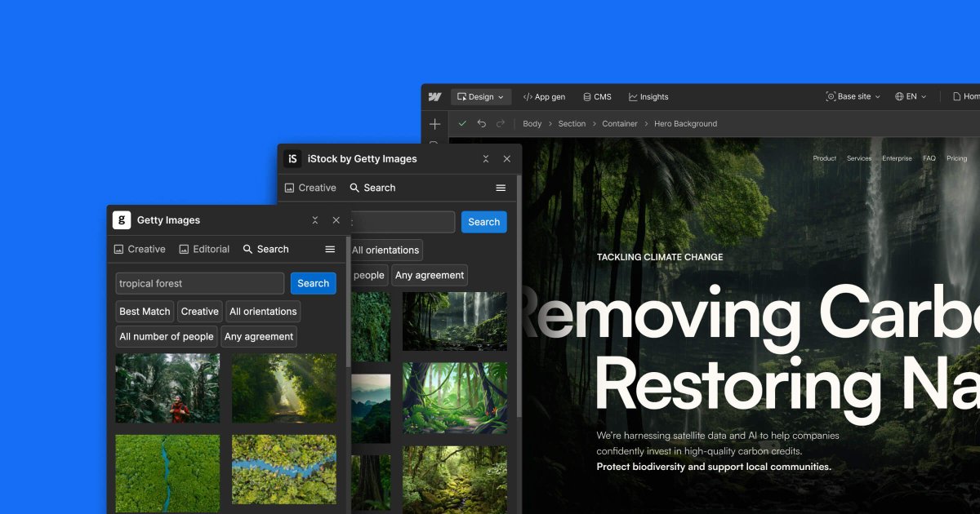Click the Undo icon in the toolbar
Screen dimensions: 980x514
(x=482, y=123)
